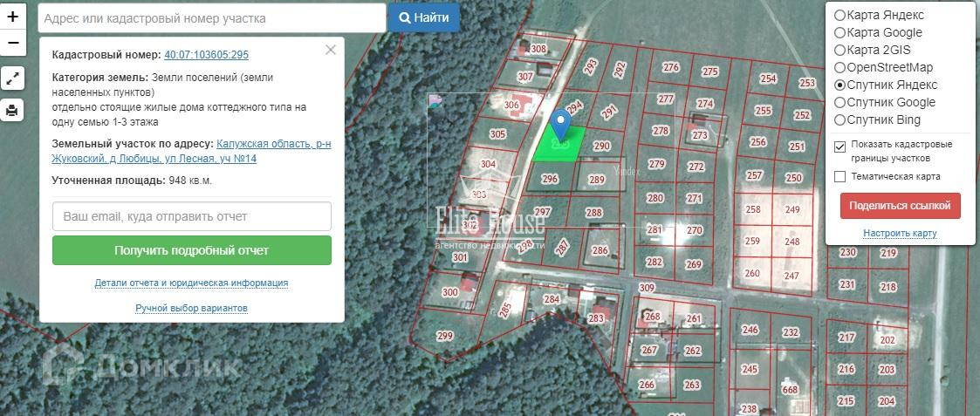
Task: Click parcel number 668
Action: coord(790,390)
